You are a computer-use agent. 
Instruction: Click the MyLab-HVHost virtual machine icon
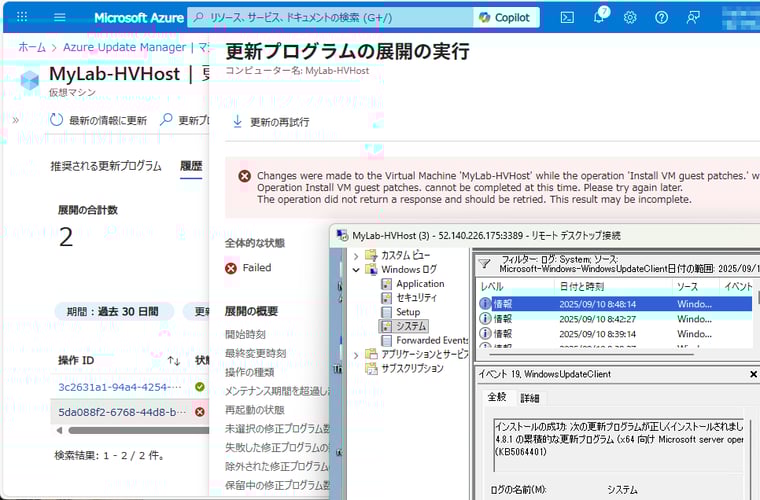[x=30, y=80]
